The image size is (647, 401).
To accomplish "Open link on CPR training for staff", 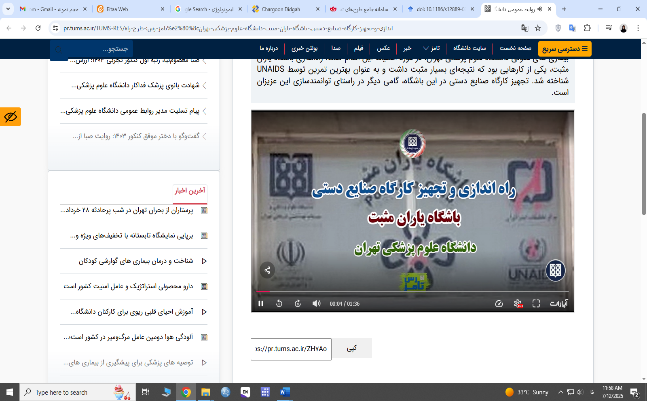I will pyautogui.click(x=132, y=311).
